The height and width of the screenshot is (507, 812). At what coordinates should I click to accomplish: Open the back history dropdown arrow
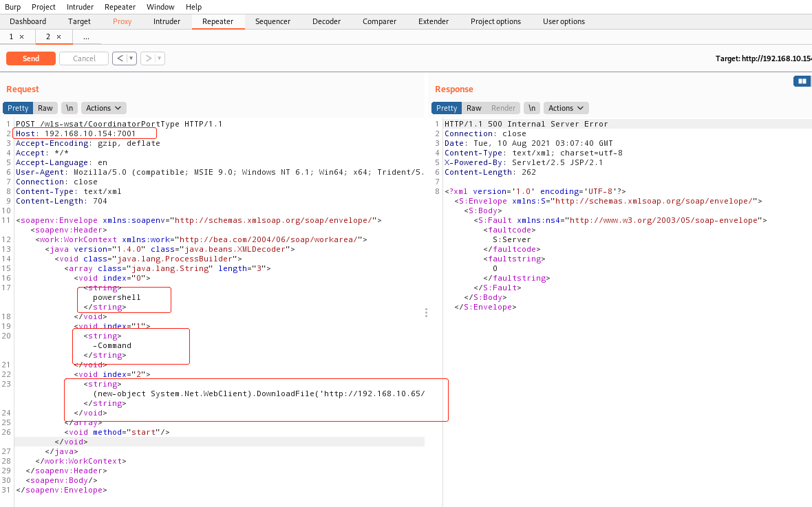tap(131, 58)
